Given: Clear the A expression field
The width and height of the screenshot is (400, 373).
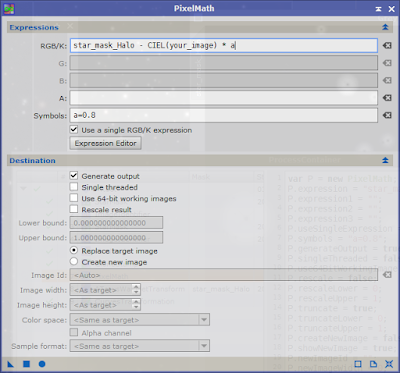Looking at the screenshot, I should (x=387, y=98).
